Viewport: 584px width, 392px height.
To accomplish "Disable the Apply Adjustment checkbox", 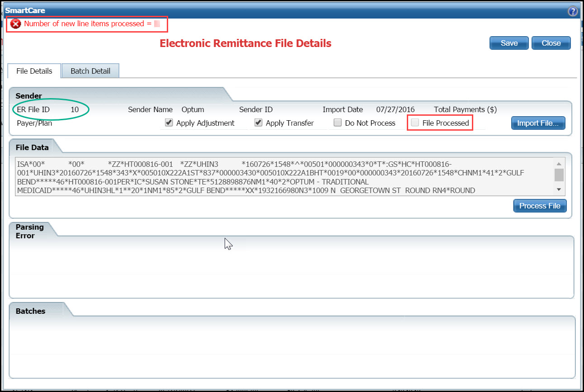I will pyautogui.click(x=169, y=123).
